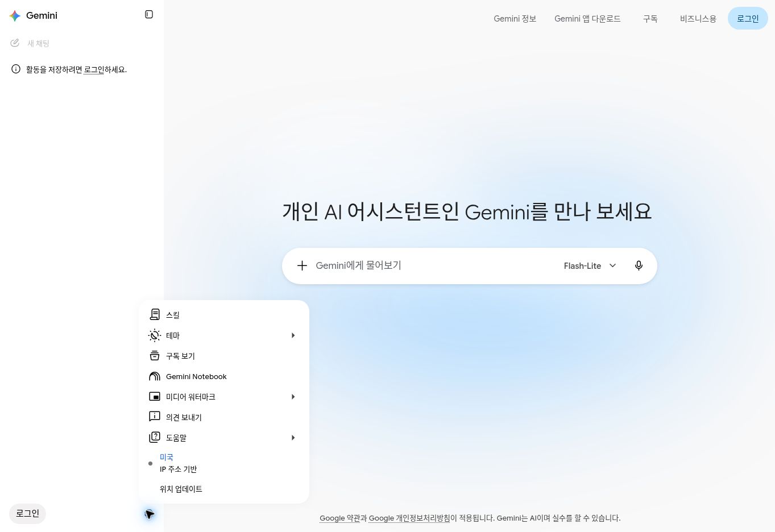Open the Gemini Notebook menu entry
Viewport: 775px width, 532px height.
tap(224, 376)
